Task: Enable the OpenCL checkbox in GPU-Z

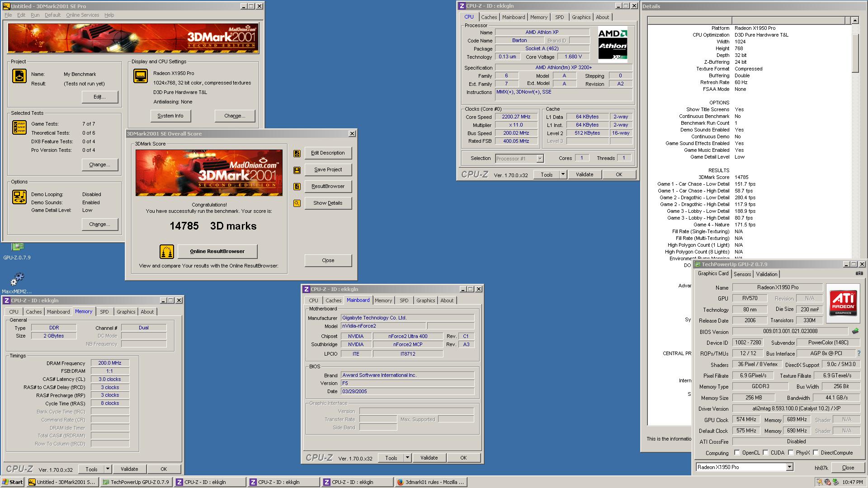Action: coord(737,452)
